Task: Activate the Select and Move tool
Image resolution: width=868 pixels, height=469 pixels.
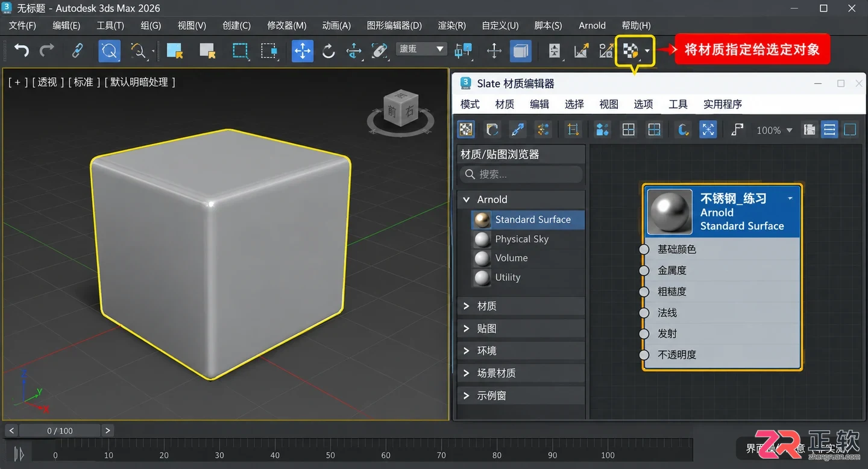Action: tap(302, 51)
